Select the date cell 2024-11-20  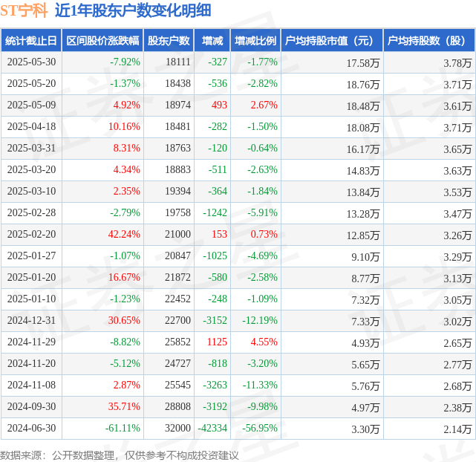[32, 364]
